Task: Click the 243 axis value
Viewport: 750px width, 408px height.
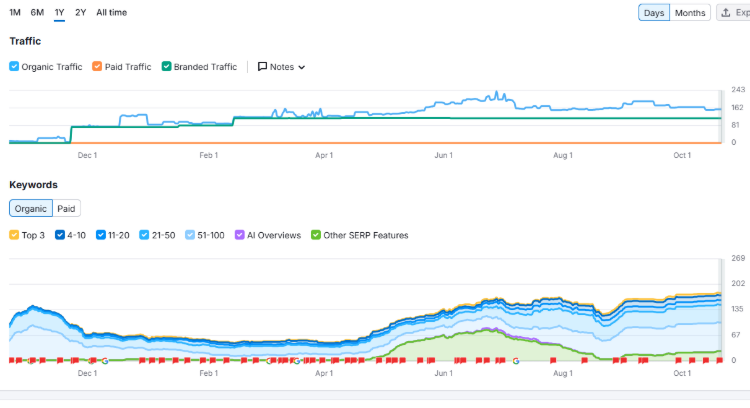Action: (x=738, y=89)
